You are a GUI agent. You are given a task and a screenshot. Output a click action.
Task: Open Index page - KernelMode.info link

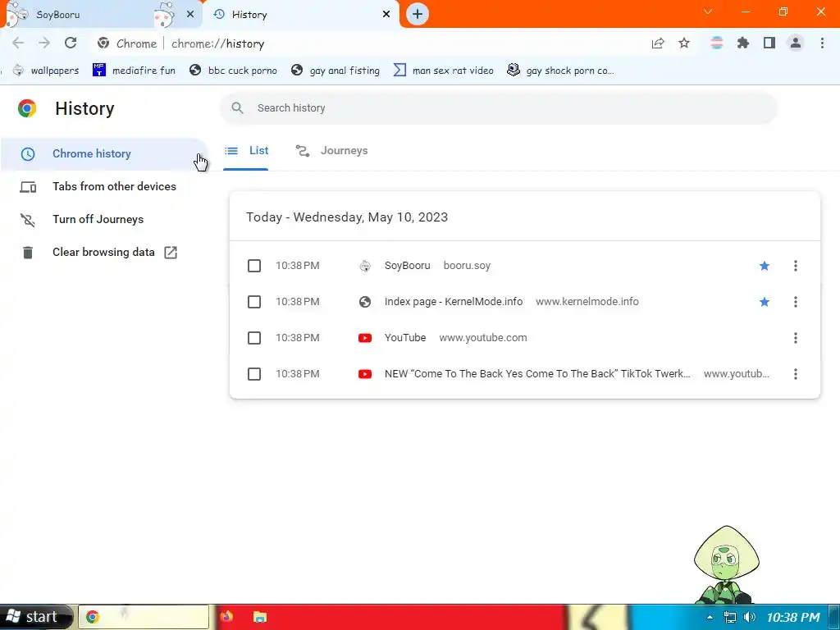point(453,302)
